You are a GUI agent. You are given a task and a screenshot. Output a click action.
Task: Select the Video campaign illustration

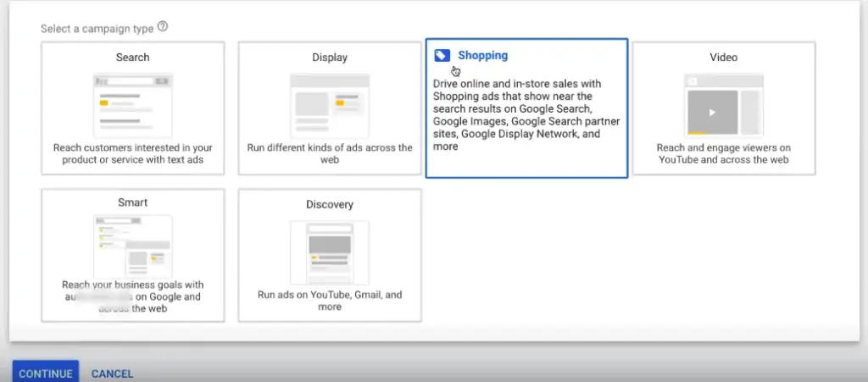(724, 105)
